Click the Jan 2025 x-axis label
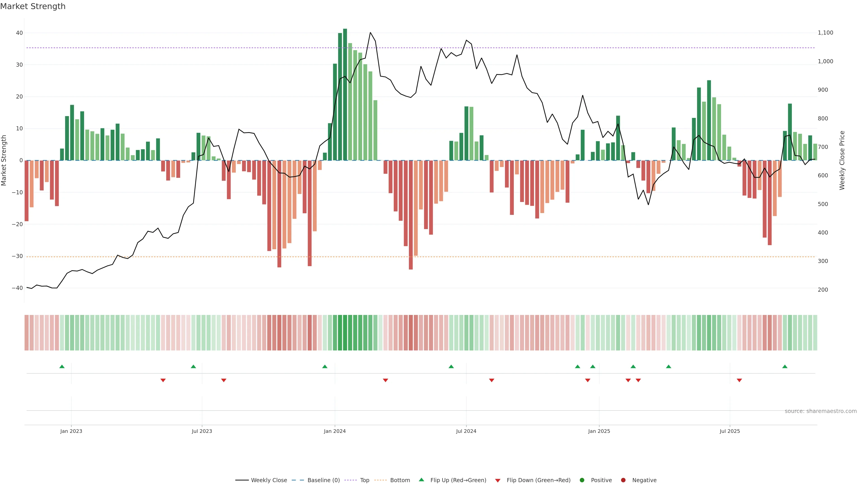 coord(599,431)
